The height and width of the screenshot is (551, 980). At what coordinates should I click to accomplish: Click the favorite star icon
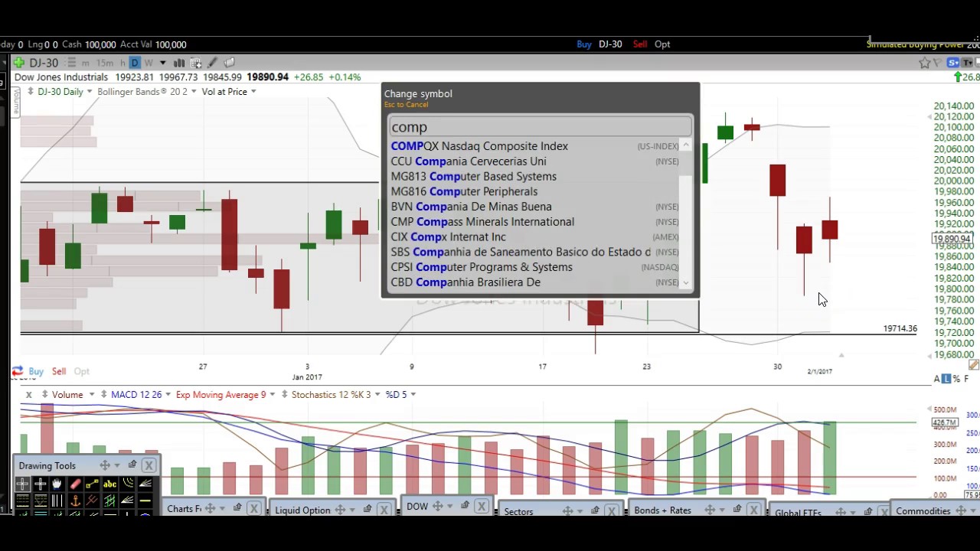tap(924, 63)
